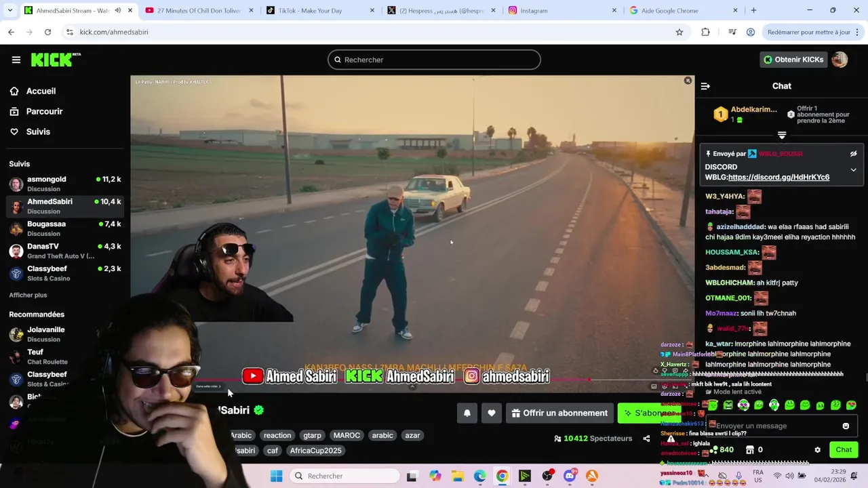Select Bougassaa channel in sidebar
This screenshot has width=868, height=488.
65,228
